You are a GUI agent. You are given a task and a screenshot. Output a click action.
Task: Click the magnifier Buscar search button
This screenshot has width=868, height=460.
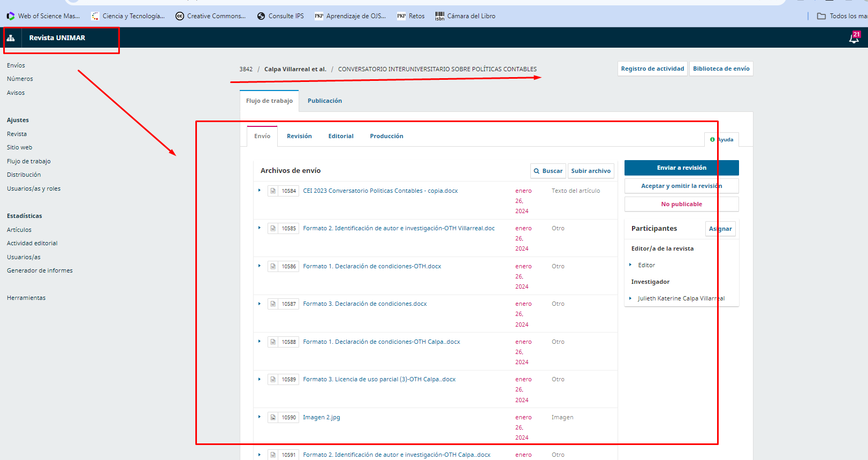(x=547, y=171)
